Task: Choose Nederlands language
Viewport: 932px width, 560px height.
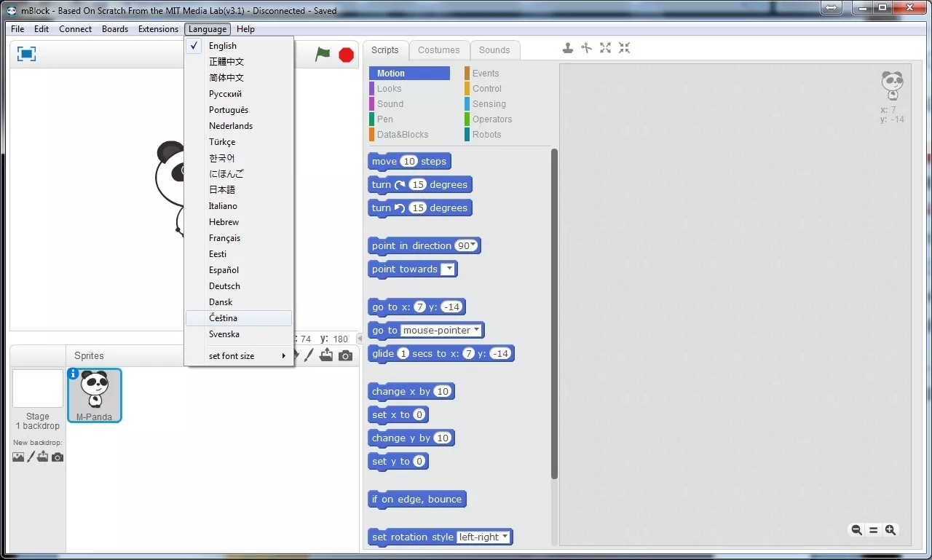Action: tap(240, 126)
